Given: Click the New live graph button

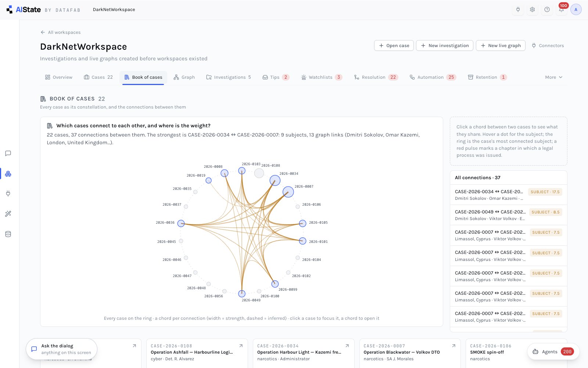Looking at the screenshot, I should tap(501, 46).
